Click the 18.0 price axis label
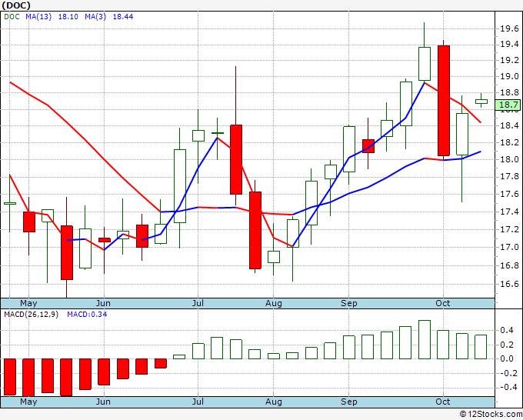 click(509, 159)
